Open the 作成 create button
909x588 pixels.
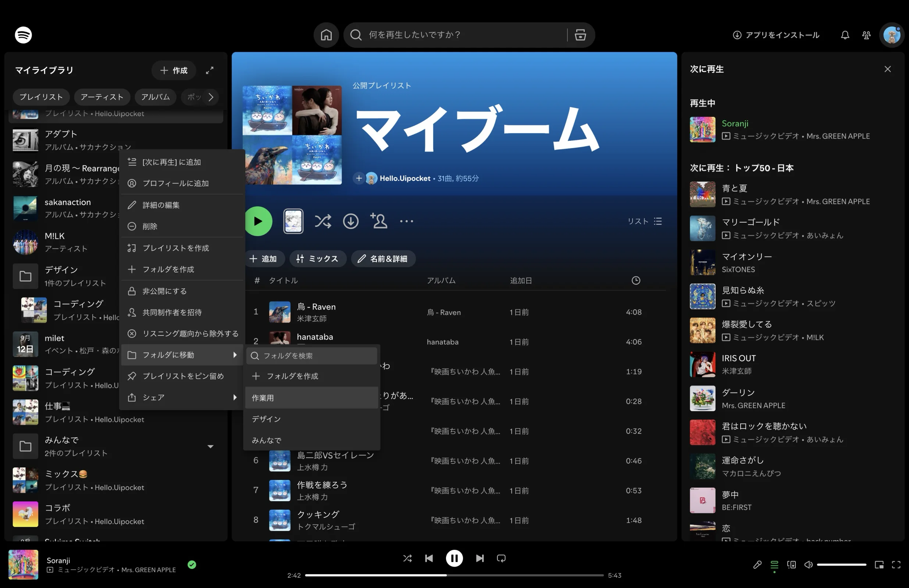tap(174, 70)
